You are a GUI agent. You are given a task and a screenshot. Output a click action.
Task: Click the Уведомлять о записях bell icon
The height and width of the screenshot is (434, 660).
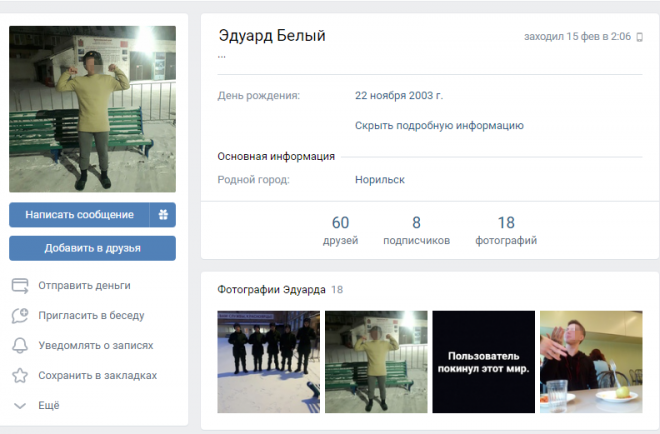click(19, 345)
